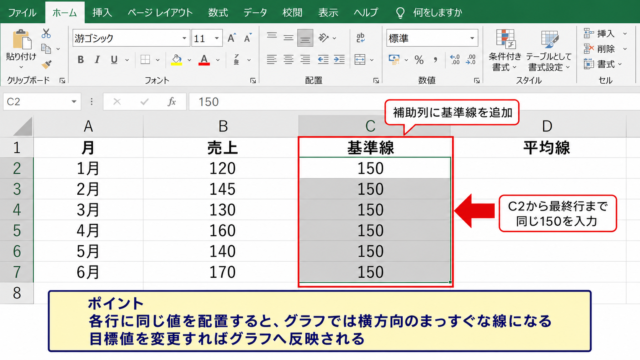Click the Cut scissors icon

[46, 33]
